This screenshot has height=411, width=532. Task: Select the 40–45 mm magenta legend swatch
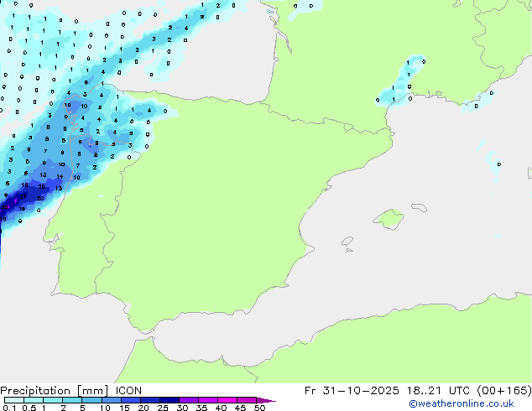[227, 400]
